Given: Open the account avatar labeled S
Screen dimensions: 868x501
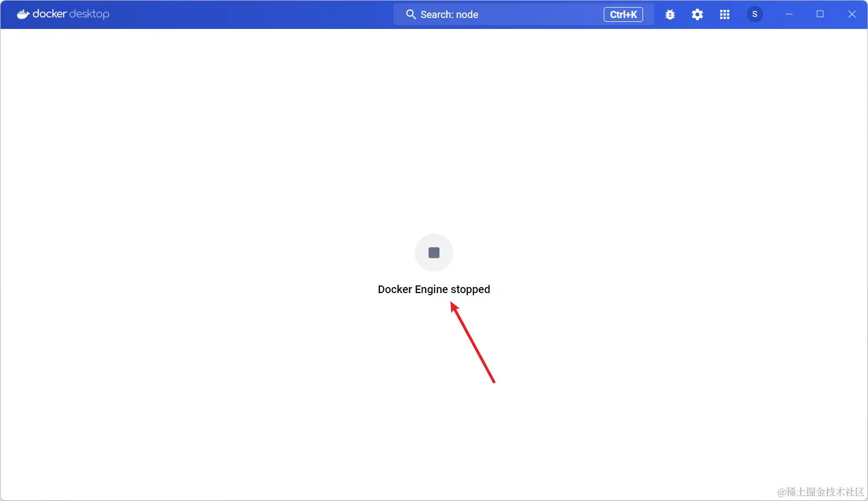Looking at the screenshot, I should coord(755,14).
